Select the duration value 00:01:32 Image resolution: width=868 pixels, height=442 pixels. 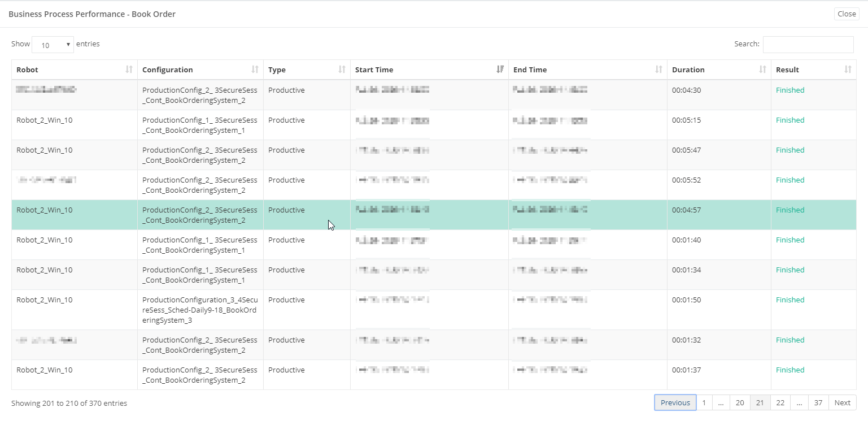coord(686,340)
